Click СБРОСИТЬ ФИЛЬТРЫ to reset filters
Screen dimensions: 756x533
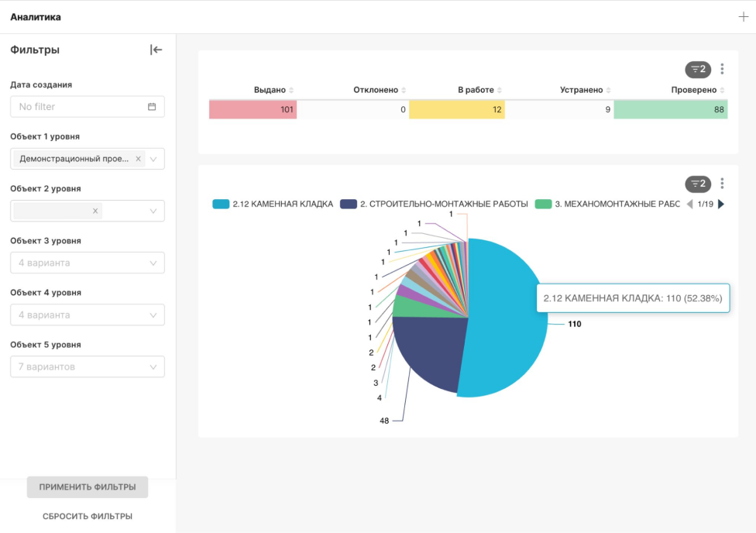(x=88, y=516)
